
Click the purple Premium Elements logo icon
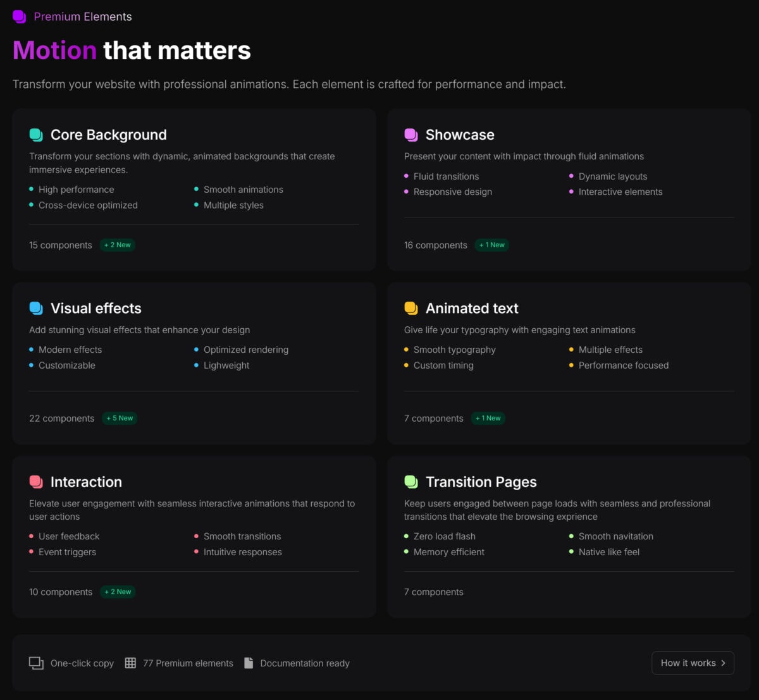[20, 17]
